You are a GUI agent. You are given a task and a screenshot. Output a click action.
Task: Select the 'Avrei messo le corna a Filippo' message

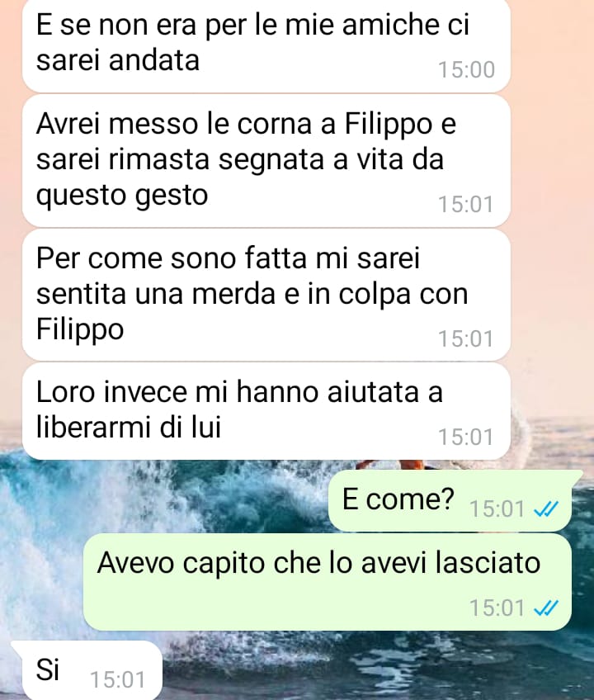pyautogui.click(x=266, y=161)
